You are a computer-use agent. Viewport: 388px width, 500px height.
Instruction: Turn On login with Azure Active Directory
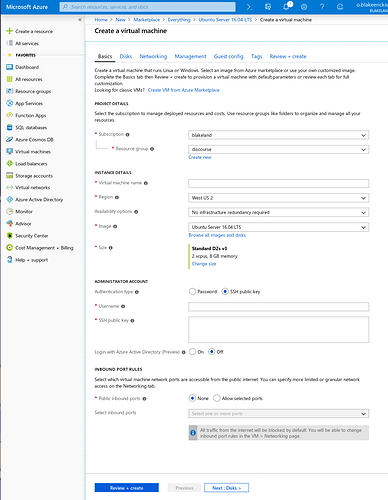point(192,352)
